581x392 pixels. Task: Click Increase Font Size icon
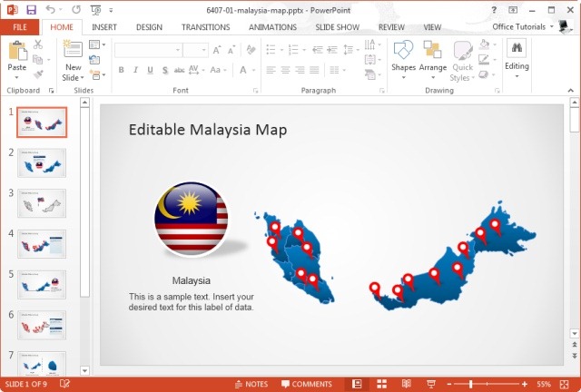coord(217,50)
